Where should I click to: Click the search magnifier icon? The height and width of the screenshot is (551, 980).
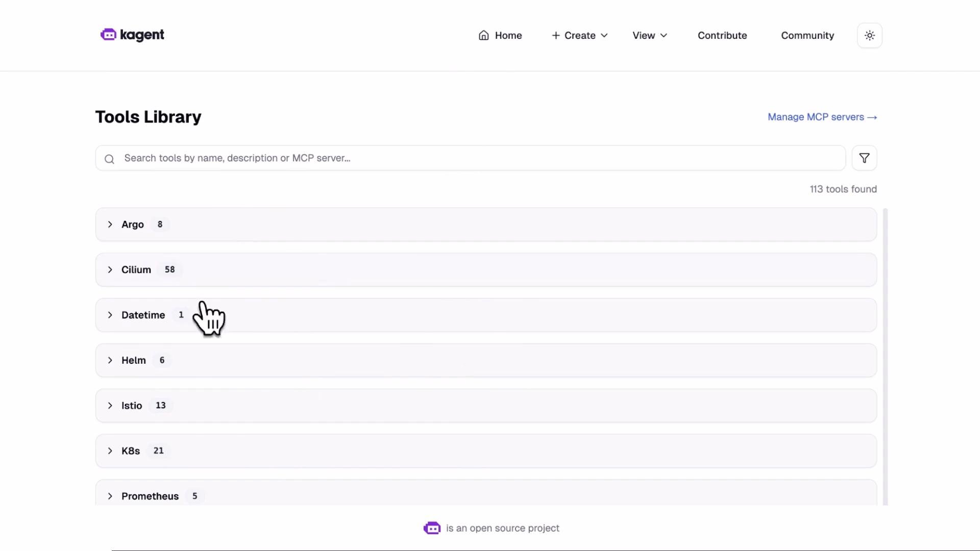(x=109, y=159)
